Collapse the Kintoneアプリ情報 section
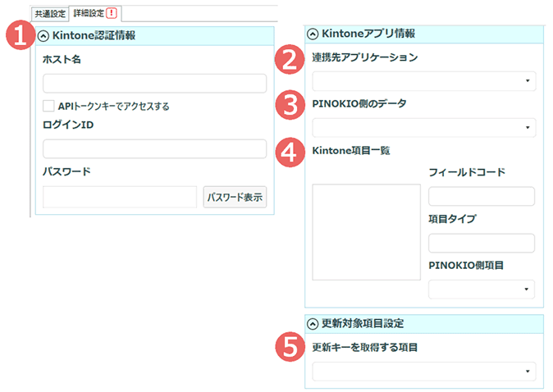Screen dimensions: 553x392 pos(313,34)
